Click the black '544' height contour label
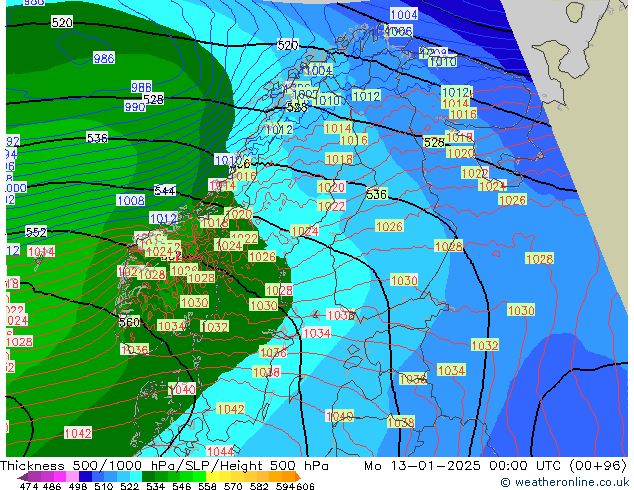634x490 pixels. 165,190
